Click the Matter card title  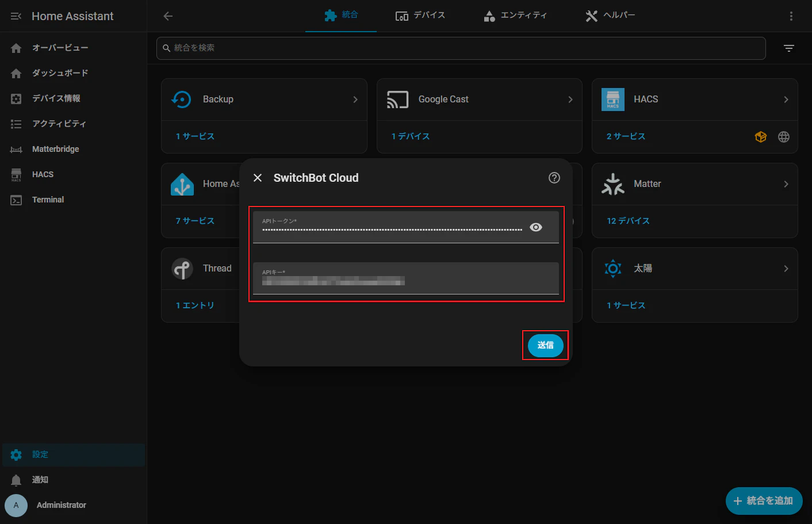[647, 184]
